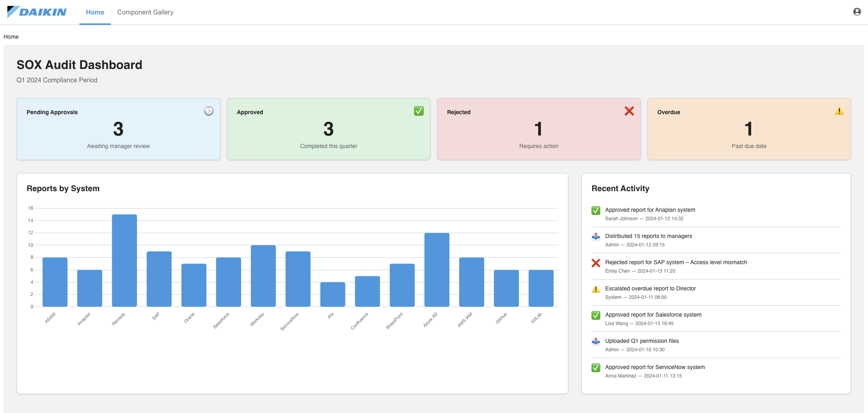Click the warning icon for escalated overdue report
This screenshot has width=868, height=413.
pyautogui.click(x=596, y=289)
